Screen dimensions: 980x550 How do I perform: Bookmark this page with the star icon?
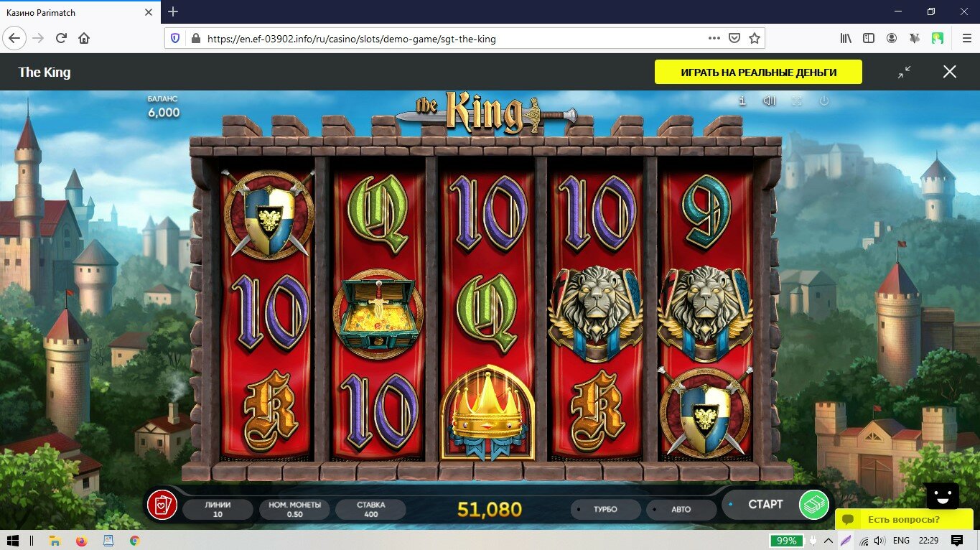(754, 38)
